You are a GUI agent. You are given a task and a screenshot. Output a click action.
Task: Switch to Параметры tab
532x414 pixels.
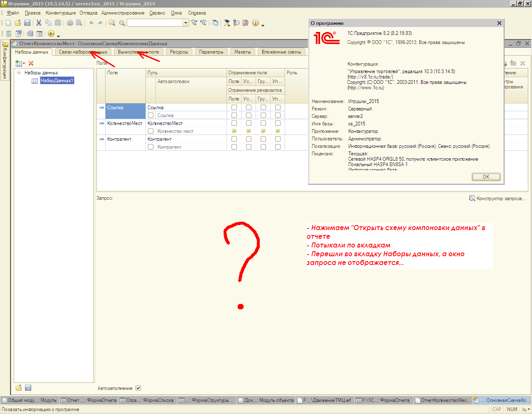point(211,52)
